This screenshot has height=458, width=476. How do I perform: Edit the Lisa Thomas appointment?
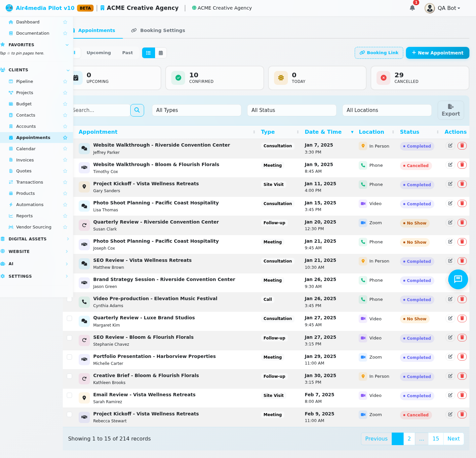[450, 203]
